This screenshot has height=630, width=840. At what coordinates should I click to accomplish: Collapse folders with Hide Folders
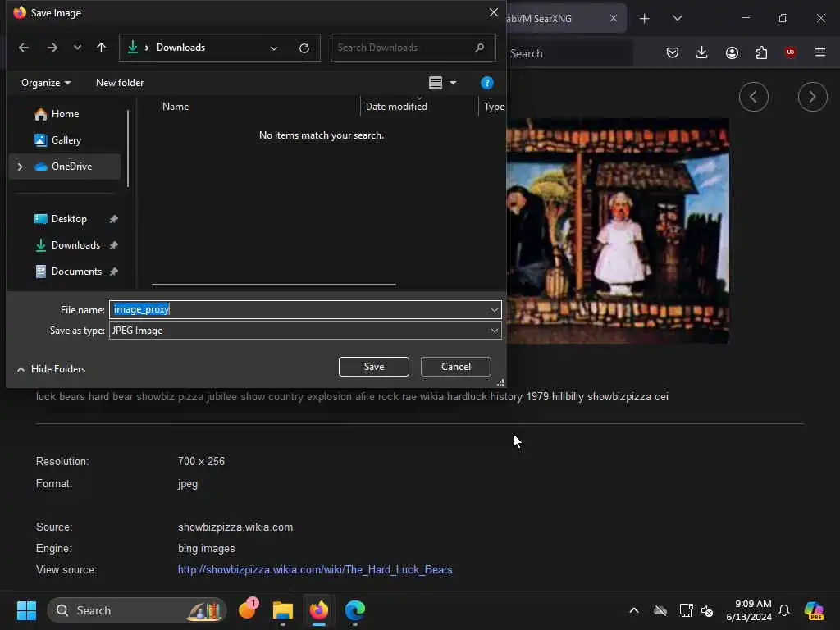tap(52, 369)
